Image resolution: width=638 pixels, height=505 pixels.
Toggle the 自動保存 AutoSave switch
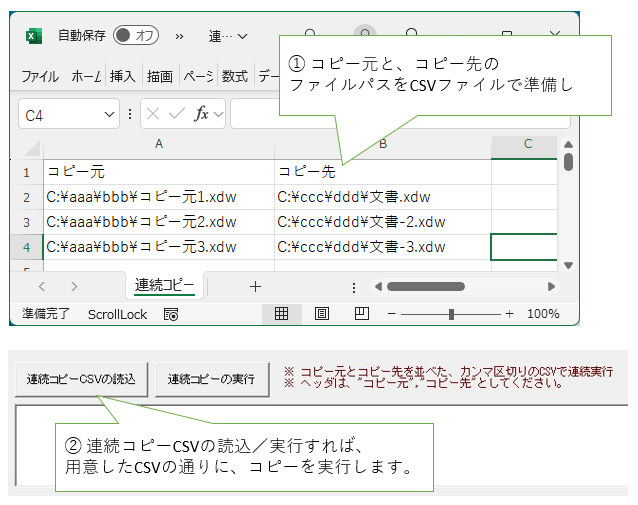tap(135, 36)
